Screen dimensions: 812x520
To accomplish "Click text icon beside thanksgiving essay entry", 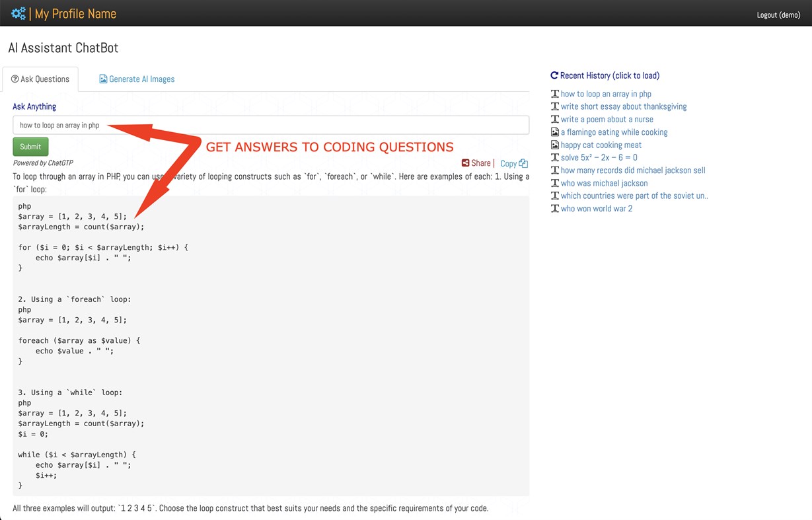I will click(x=555, y=106).
